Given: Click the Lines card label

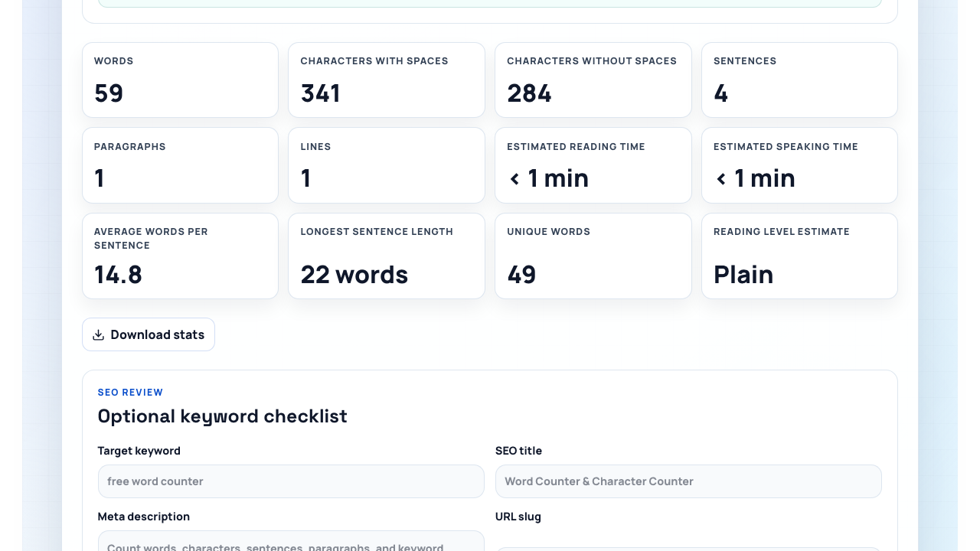Looking at the screenshot, I should (316, 147).
